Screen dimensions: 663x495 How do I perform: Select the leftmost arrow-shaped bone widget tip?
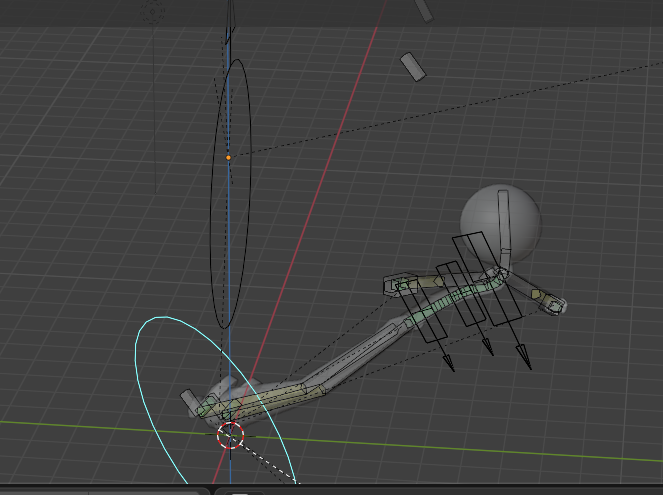pos(449,364)
